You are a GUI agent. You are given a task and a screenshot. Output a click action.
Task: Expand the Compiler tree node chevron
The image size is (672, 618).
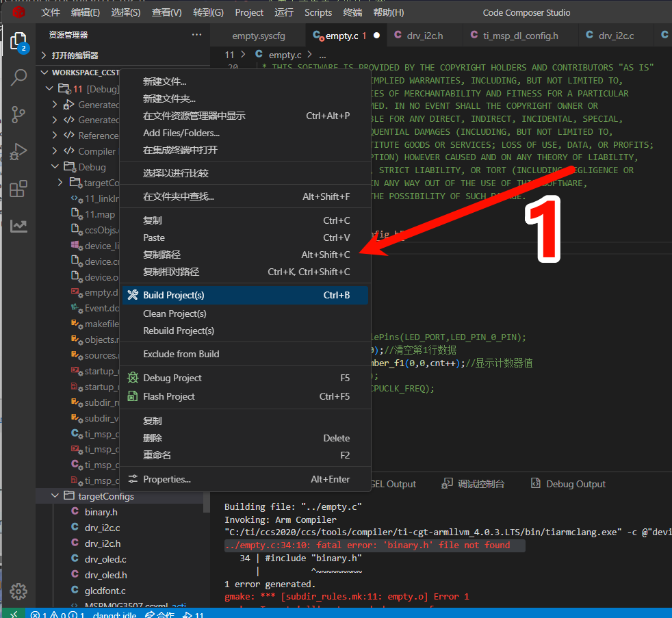(55, 151)
